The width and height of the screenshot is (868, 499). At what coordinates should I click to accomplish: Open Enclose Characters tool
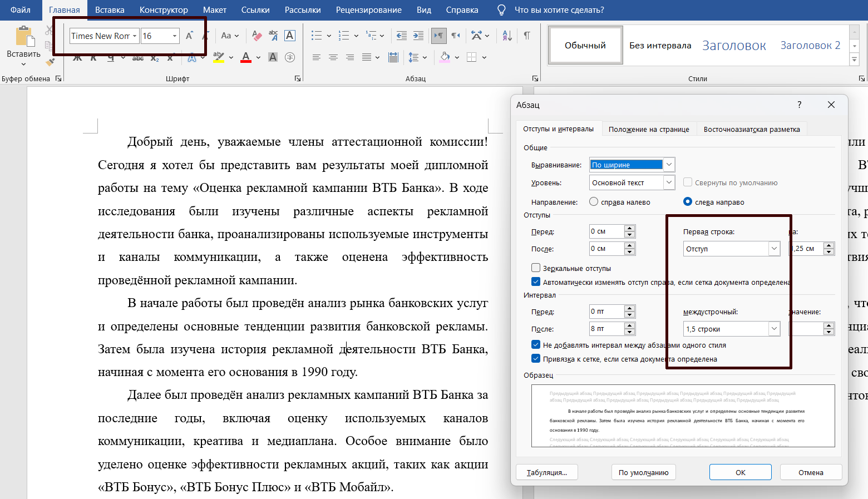290,57
